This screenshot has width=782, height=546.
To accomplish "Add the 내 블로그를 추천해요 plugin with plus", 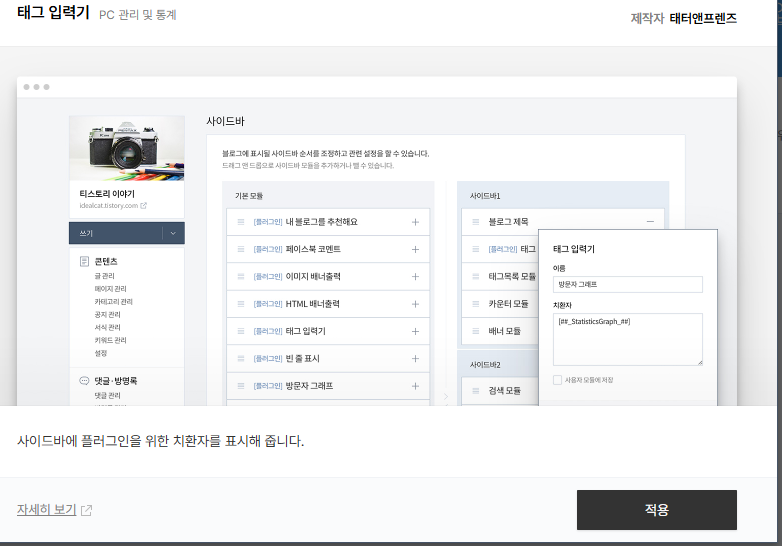I will [x=415, y=222].
